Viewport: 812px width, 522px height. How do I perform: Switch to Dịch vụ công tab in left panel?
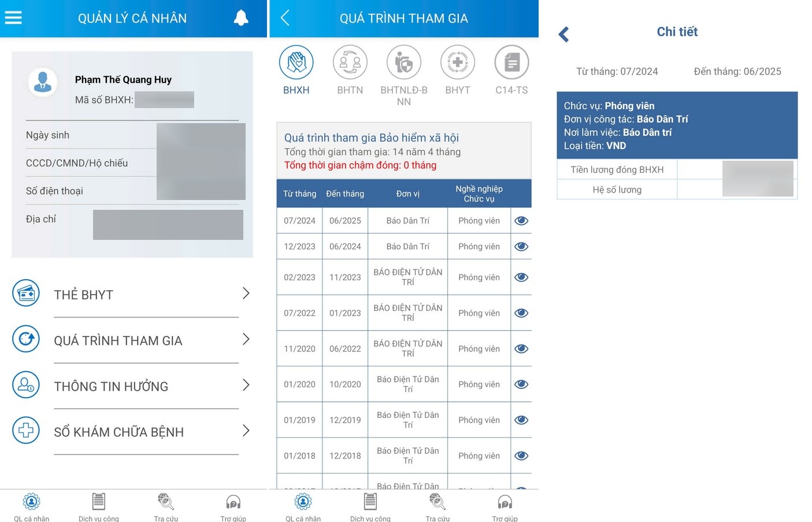99,506
